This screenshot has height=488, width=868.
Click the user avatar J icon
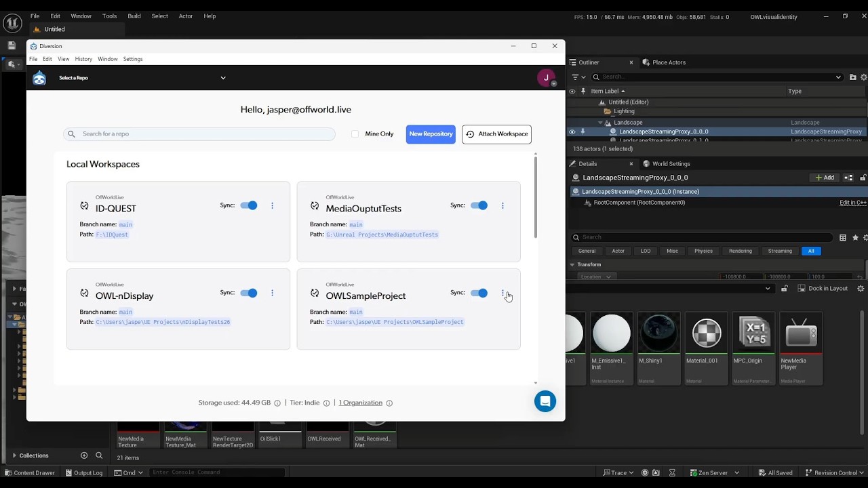546,77
